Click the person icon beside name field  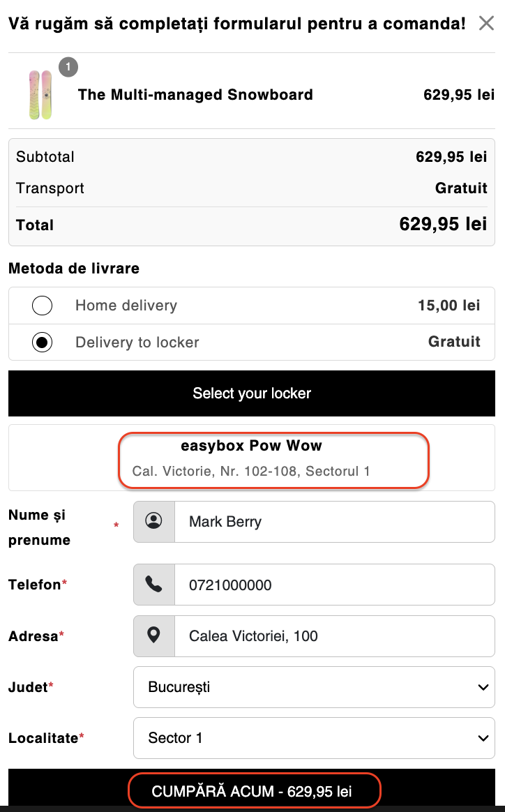point(154,521)
